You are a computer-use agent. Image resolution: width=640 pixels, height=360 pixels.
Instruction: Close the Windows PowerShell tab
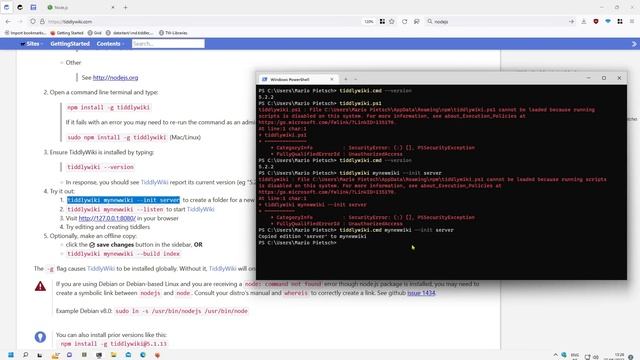pyautogui.click(x=332, y=79)
